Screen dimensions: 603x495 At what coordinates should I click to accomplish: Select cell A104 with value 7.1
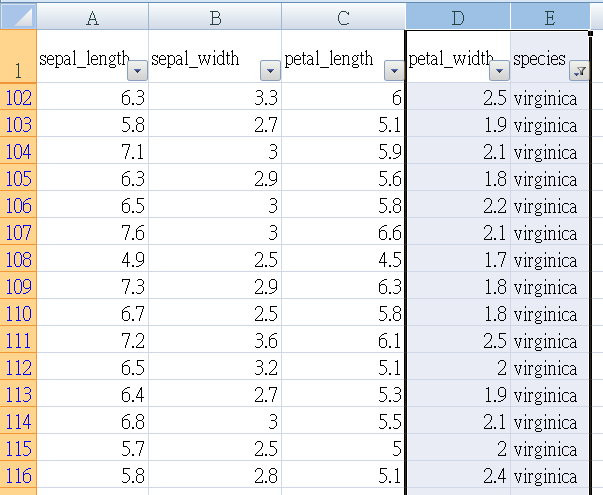coord(93,150)
